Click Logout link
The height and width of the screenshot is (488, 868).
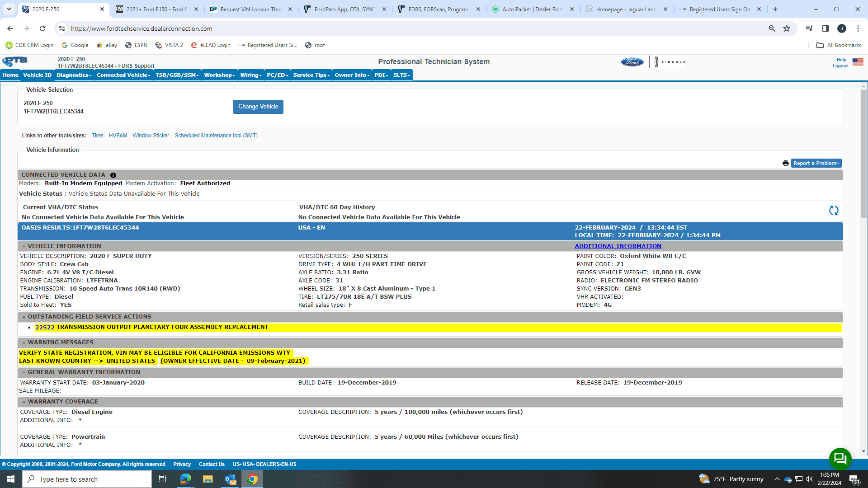840,66
